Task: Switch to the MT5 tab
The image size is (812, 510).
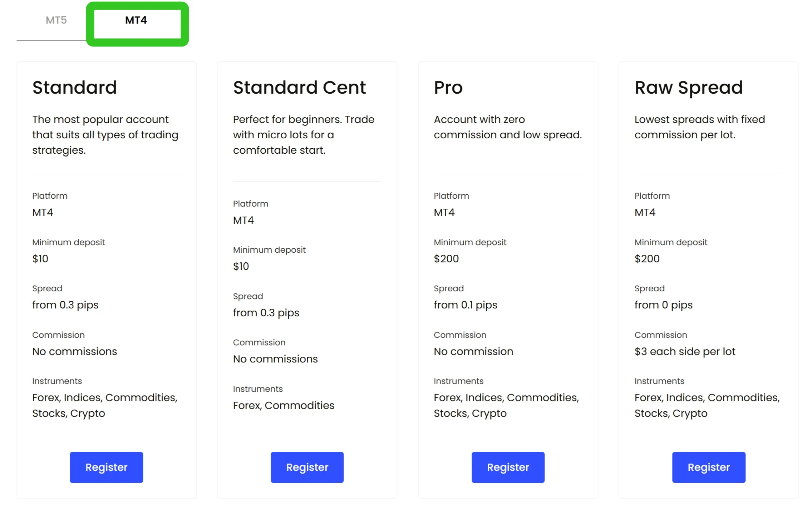Action: (56, 20)
